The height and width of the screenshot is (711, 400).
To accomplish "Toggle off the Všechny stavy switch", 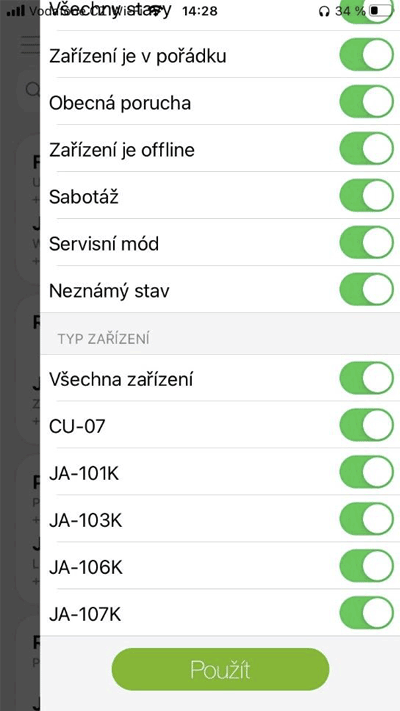I will click(x=366, y=12).
